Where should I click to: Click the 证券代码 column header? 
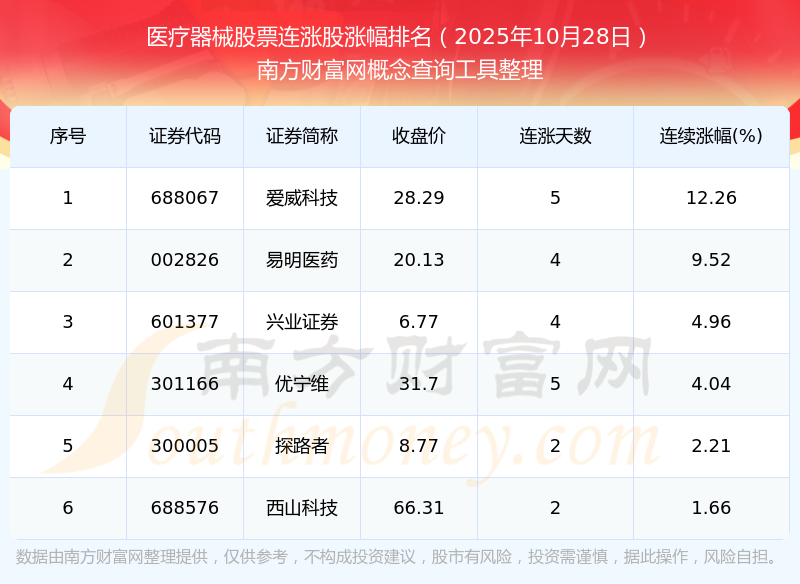(185, 136)
